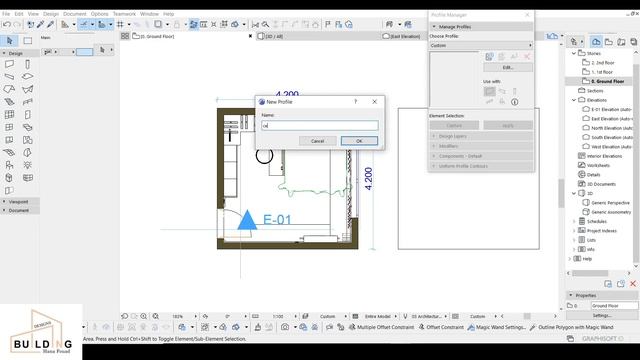Select the Column tool in the toolbox
This screenshot has height=360, width=640.
[27, 64]
